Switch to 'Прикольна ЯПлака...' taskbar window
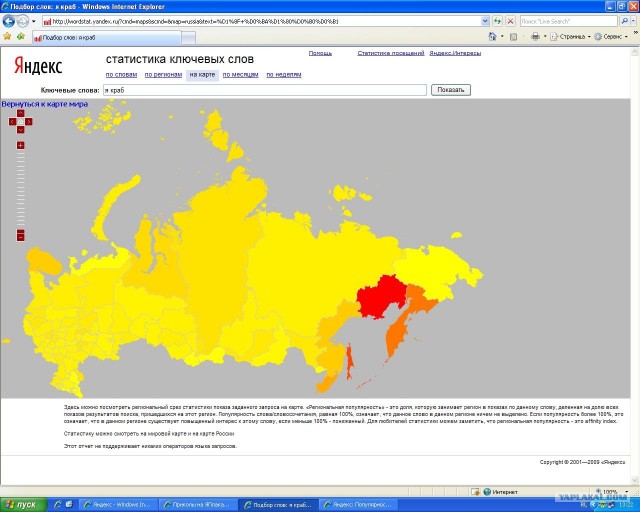Screen dimensions: 640x512 (197, 505)
